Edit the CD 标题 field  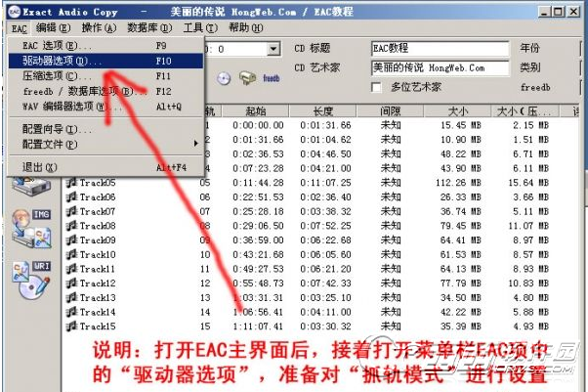[x=441, y=49]
